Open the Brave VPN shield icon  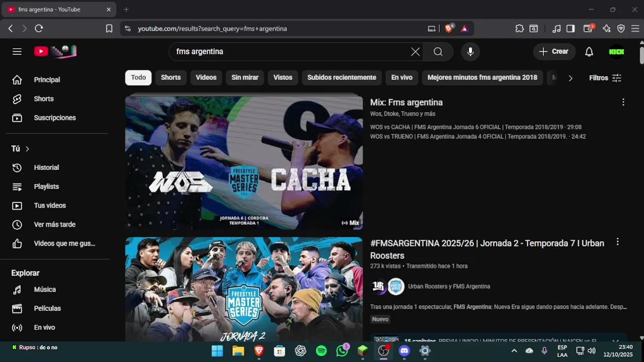pyautogui.click(x=621, y=29)
